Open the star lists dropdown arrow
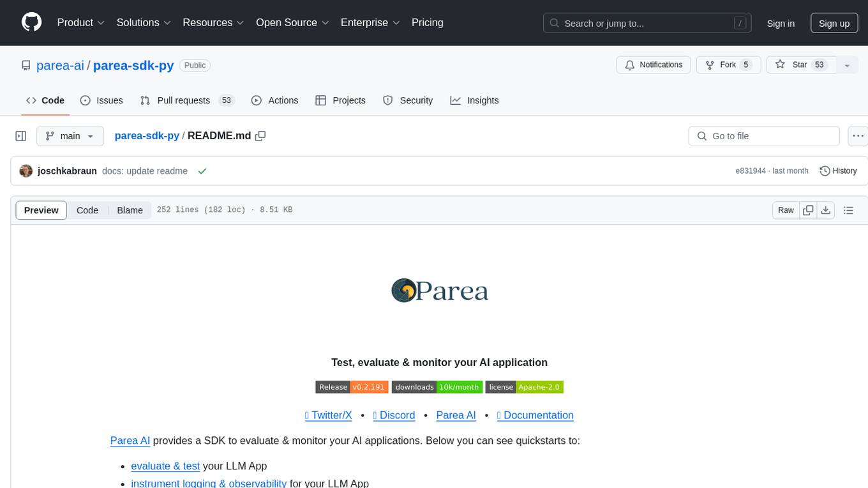 pyautogui.click(x=847, y=65)
